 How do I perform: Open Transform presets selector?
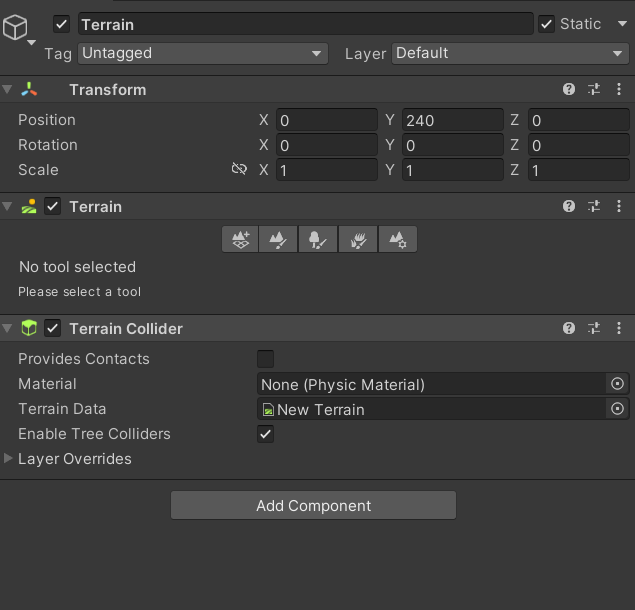(x=594, y=89)
